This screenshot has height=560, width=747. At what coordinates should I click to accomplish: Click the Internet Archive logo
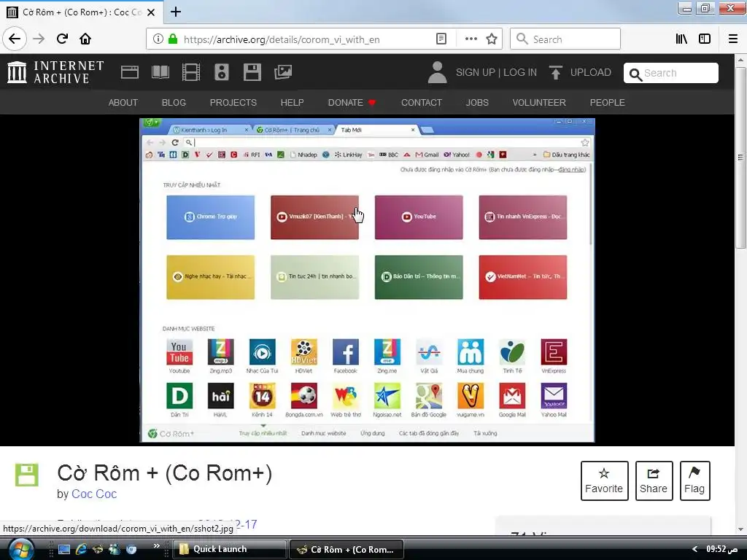point(55,72)
